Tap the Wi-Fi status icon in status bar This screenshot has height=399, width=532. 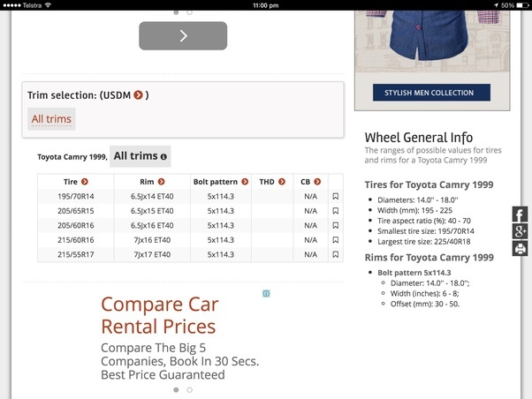click(48, 5)
